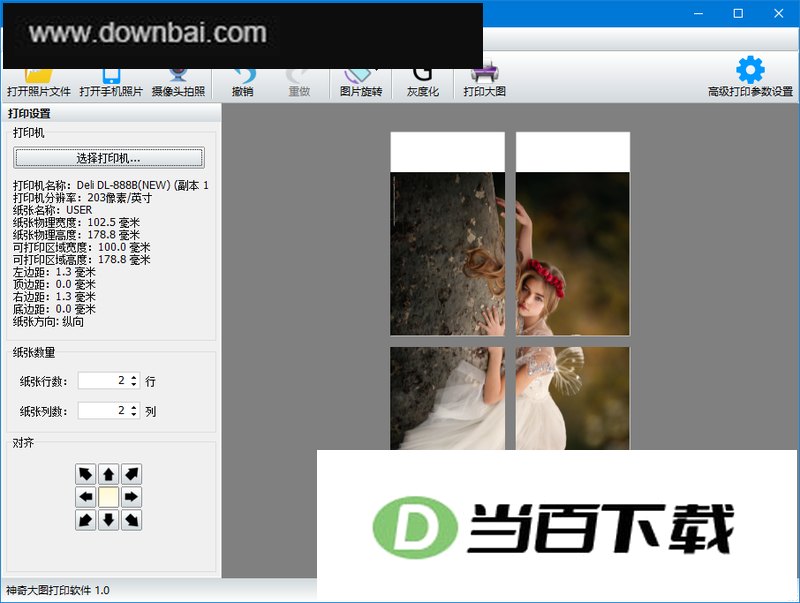Center the image with middle alignment button

[x=108, y=497]
